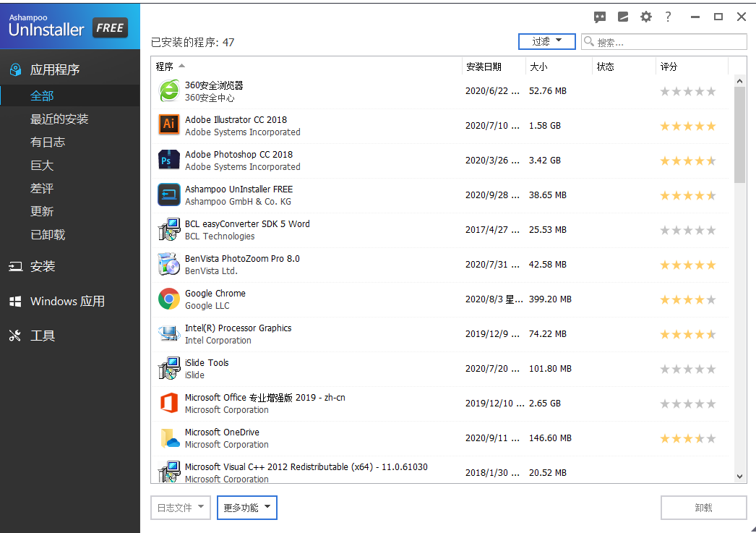This screenshot has width=756, height=533.
Task: Click the iSlide Tools icon
Action: [x=169, y=369]
